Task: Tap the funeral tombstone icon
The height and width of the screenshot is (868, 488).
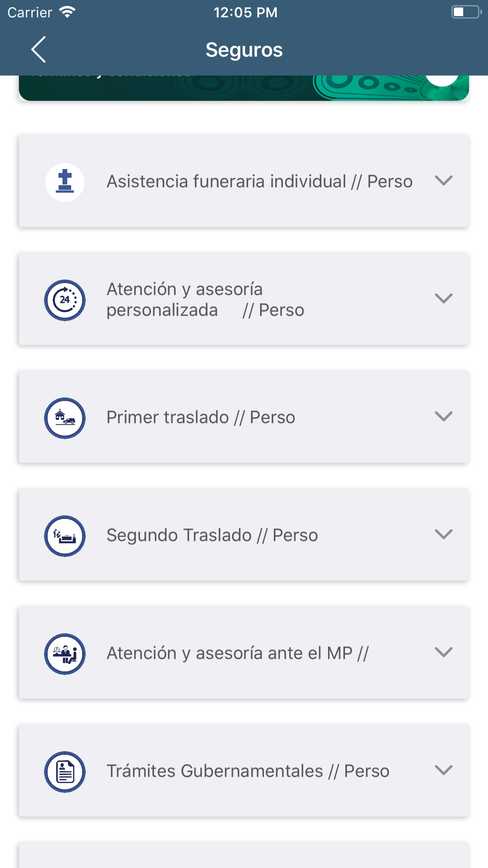Action: click(65, 182)
